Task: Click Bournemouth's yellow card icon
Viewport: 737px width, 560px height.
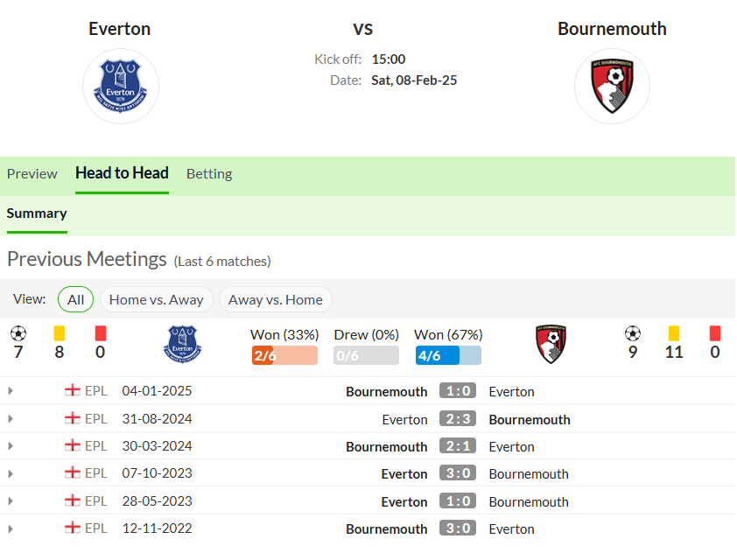Action: (x=674, y=333)
